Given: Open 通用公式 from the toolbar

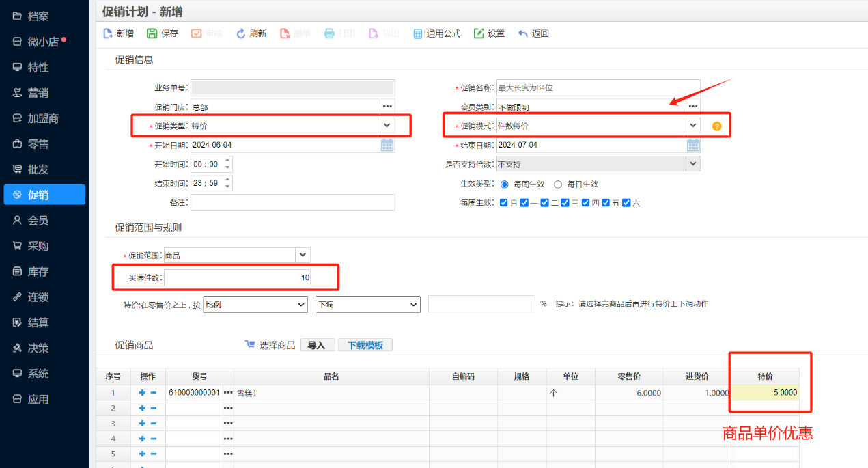Looking at the screenshot, I should coord(436,33).
